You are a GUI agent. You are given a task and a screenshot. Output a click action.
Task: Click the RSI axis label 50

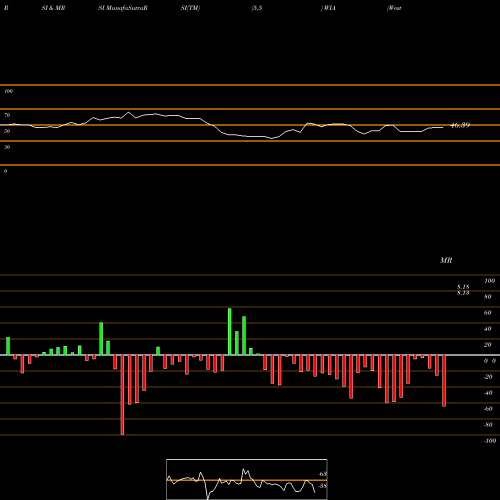coord(7,131)
